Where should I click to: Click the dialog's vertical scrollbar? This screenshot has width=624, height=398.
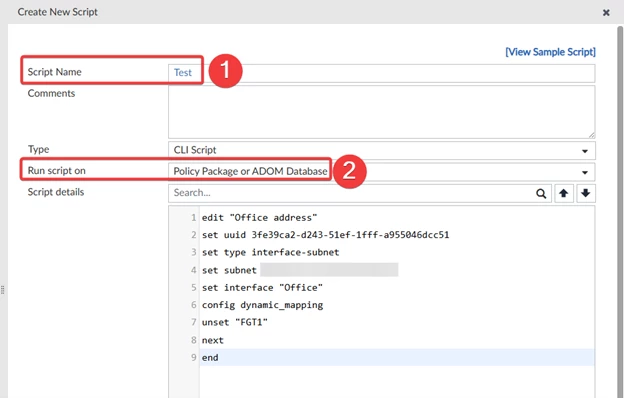click(620, 211)
